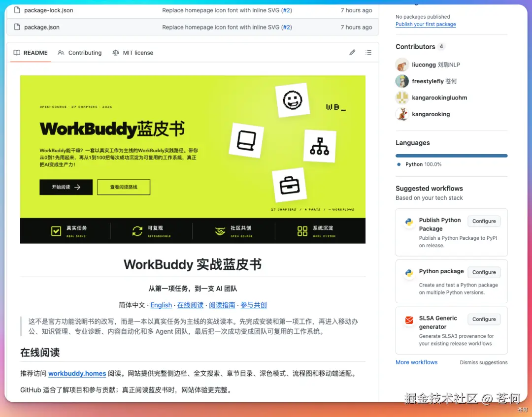Click the WorkBuddy蓝皮书 banner title
This screenshot has width=532, height=417.
tap(112, 129)
